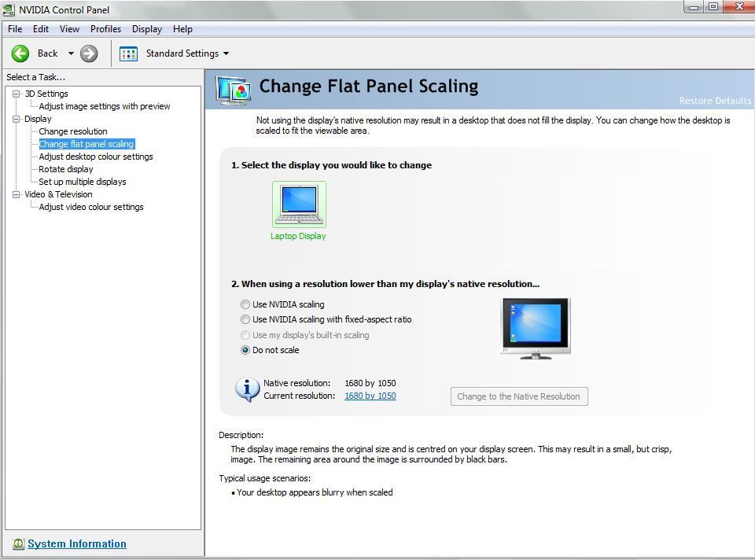Open the Profiles menu

tap(105, 29)
